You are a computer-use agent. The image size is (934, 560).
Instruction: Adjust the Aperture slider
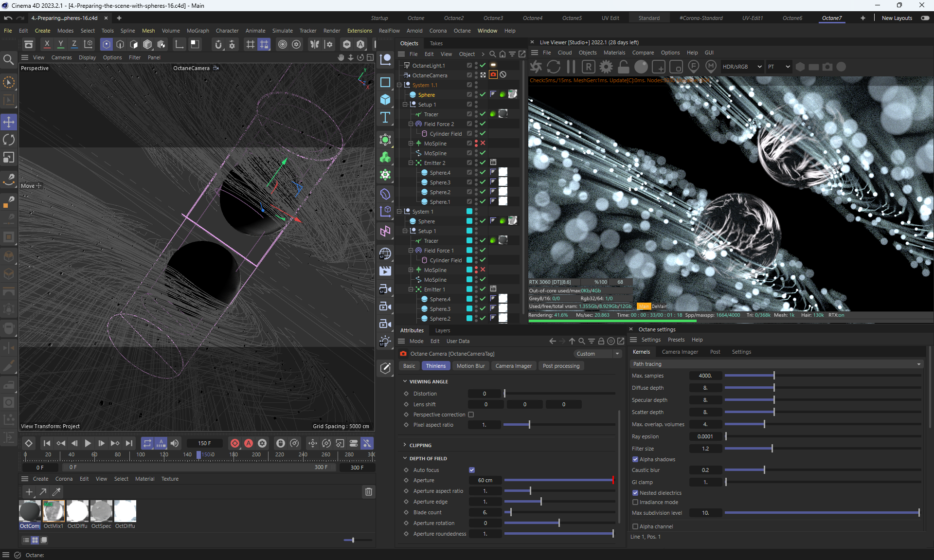(x=558, y=480)
